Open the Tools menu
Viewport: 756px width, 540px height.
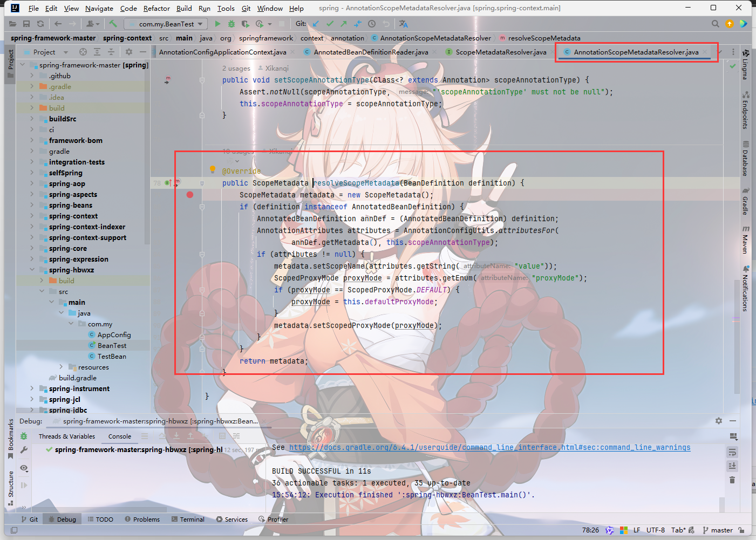click(226, 8)
